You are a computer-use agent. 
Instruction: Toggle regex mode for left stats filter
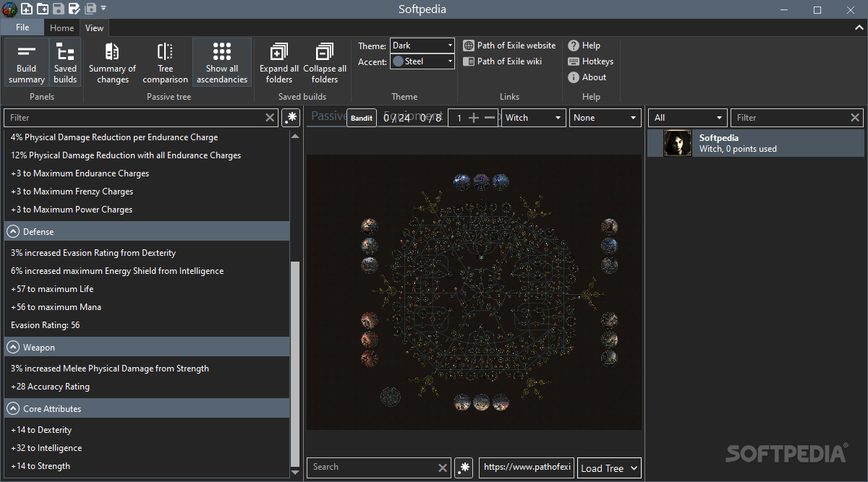pyautogui.click(x=291, y=117)
